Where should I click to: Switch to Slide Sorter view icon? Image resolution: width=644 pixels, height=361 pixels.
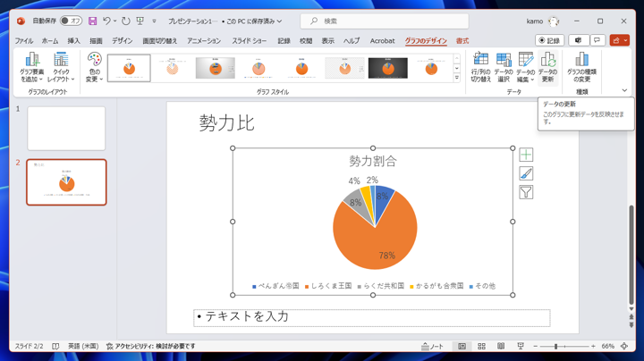tap(482, 346)
